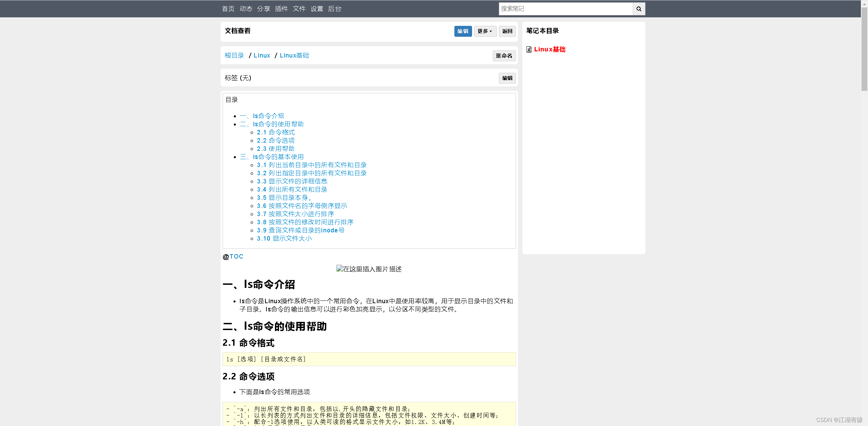
Task: Go to 后台 from the top bar
Action: pyautogui.click(x=335, y=9)
